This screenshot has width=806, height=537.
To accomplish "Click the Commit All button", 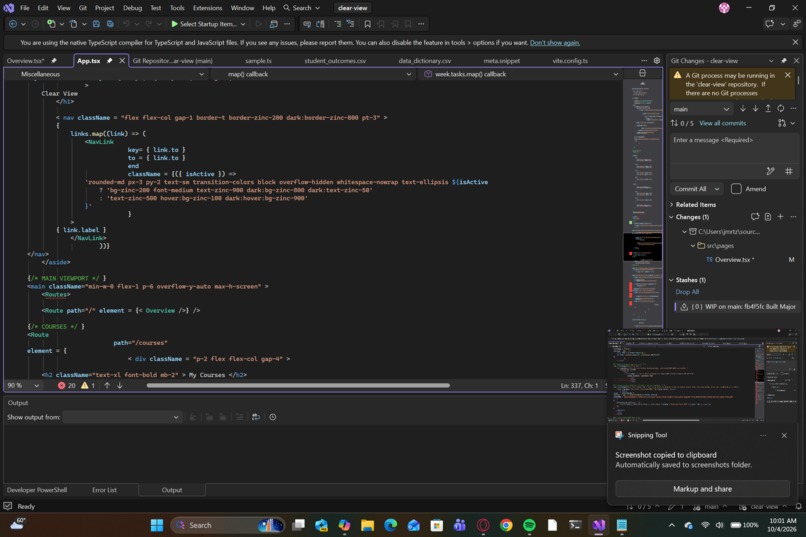I will (x=690, y=189).
